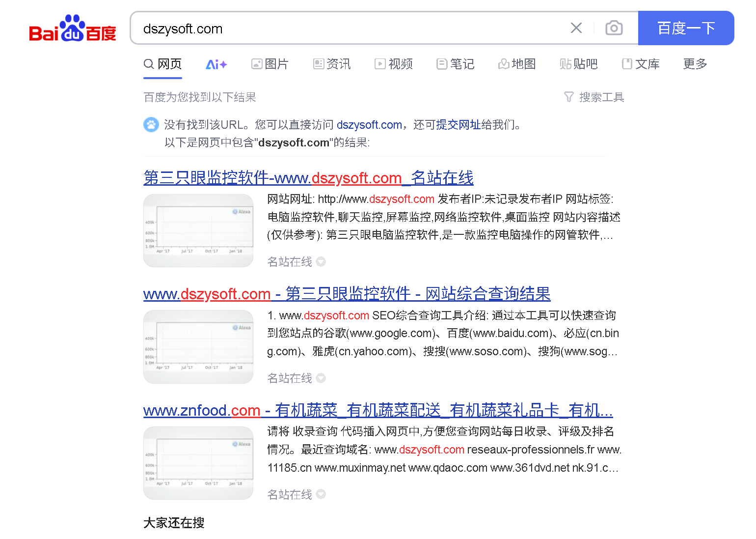Click 名站在线 source under second result
The height and width of the screenshot is (539, 756).
290,378
